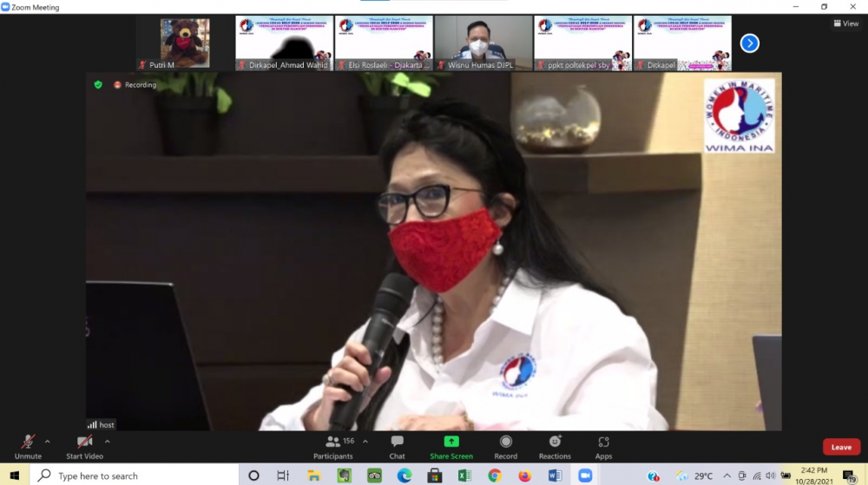Click the taskbar search box
Image resolution: width=868 pixels, height=485 pixels.
click(135, 475)
